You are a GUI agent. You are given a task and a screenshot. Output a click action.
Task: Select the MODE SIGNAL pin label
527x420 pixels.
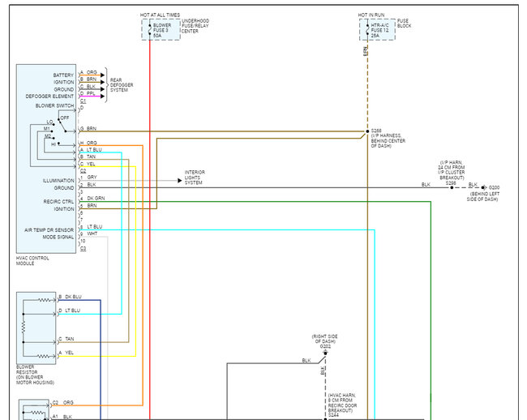(58, 238)
